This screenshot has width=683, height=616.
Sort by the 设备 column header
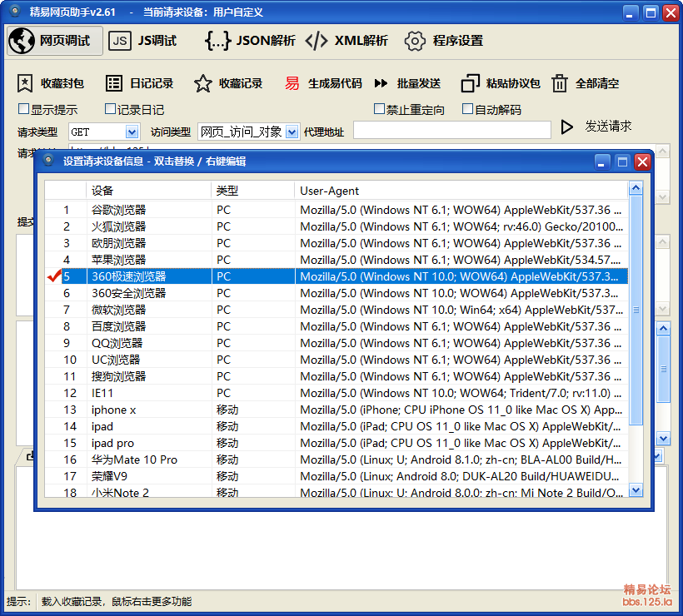(149, 191)
